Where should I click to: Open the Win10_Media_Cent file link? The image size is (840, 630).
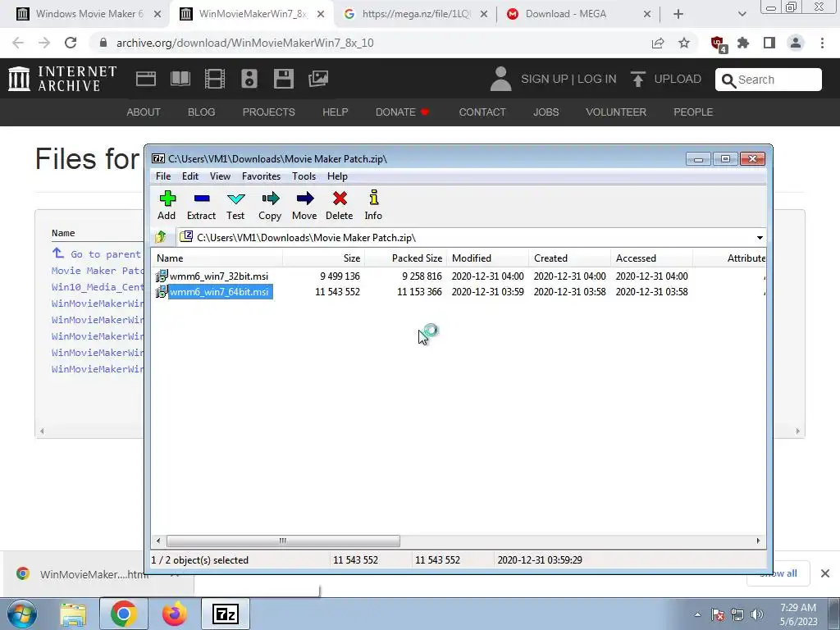click(98, 287)
